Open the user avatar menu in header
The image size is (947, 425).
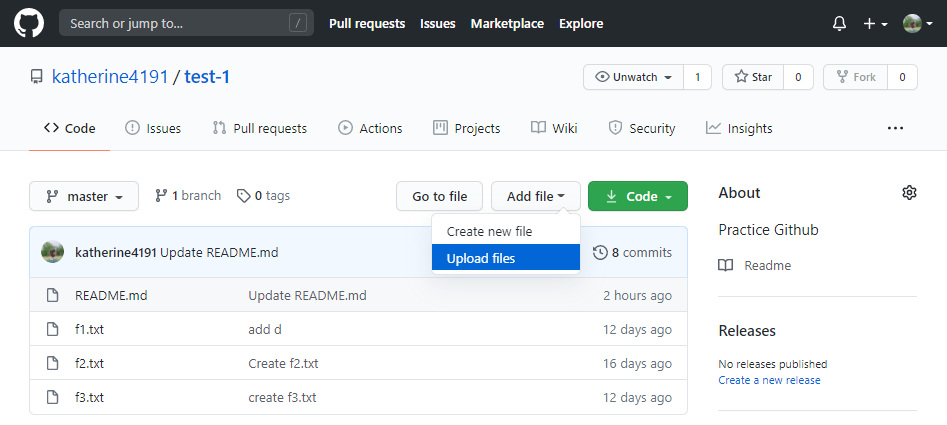(917, 24)
